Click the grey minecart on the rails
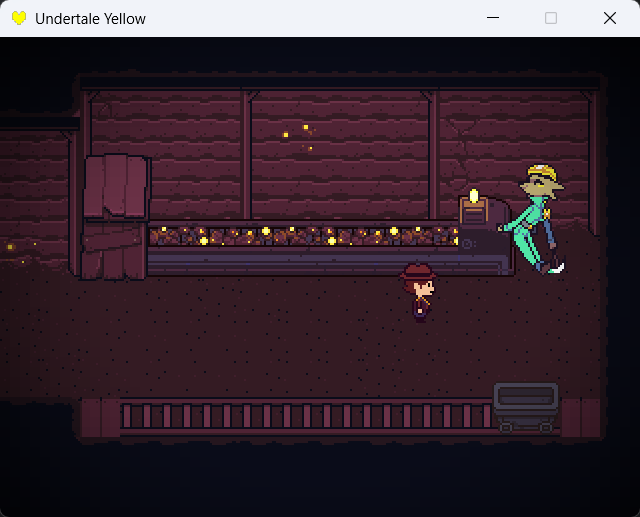640x517 pixels. (526, 407)
